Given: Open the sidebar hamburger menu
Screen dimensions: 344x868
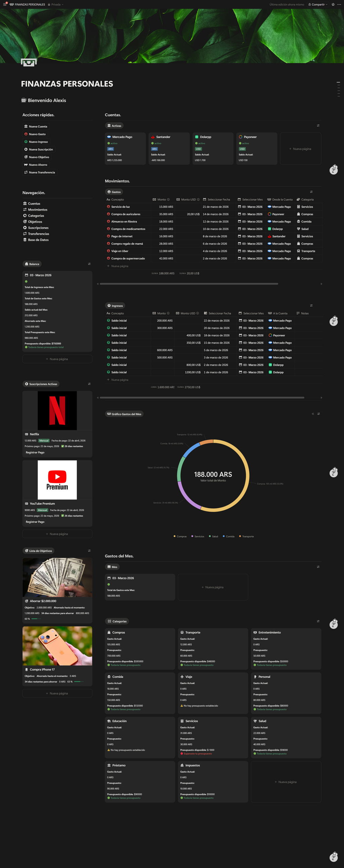Looking at the screenshot, I should [5, 4].
